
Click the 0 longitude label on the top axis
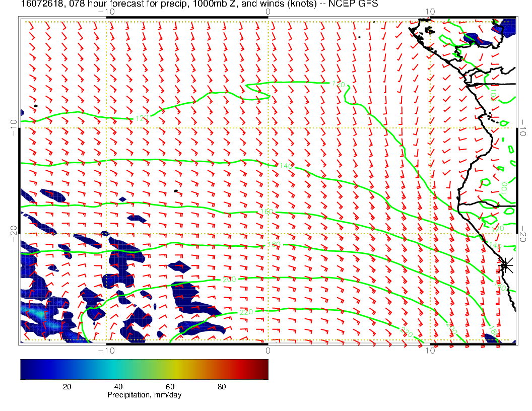coord(268,11)
